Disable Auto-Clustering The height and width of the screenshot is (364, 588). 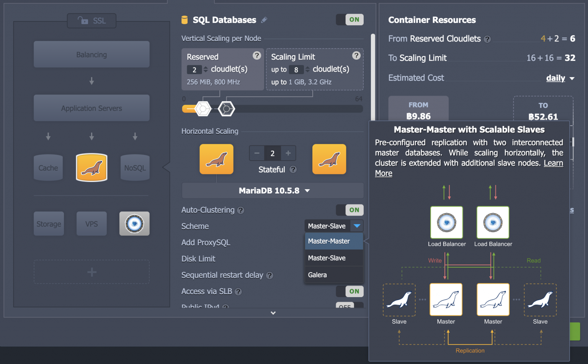(x=350, y=210)
